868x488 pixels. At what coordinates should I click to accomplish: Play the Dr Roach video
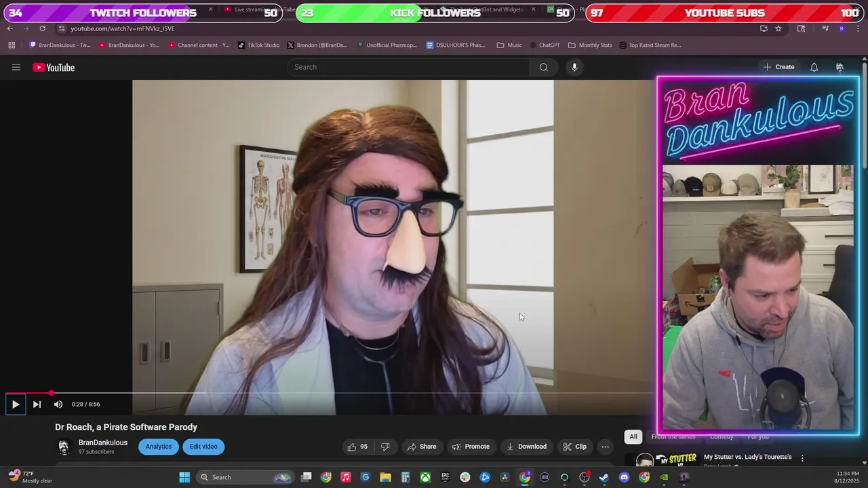15,405
